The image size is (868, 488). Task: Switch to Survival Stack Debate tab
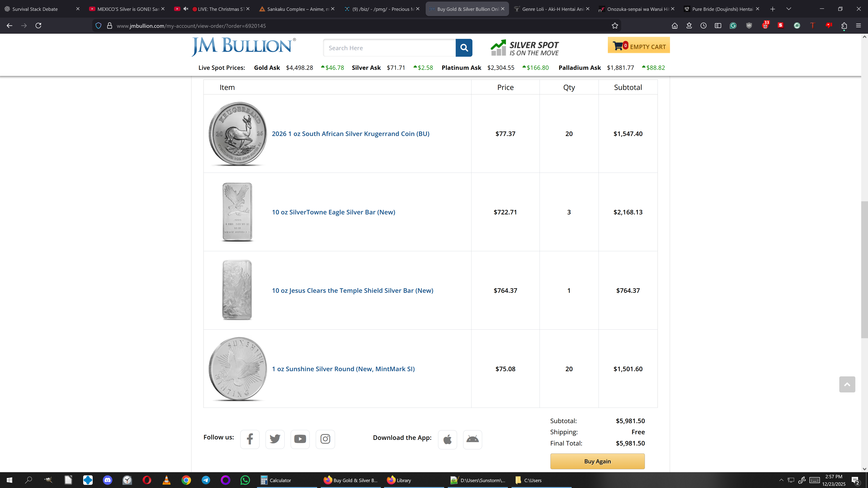click(35, 9)
